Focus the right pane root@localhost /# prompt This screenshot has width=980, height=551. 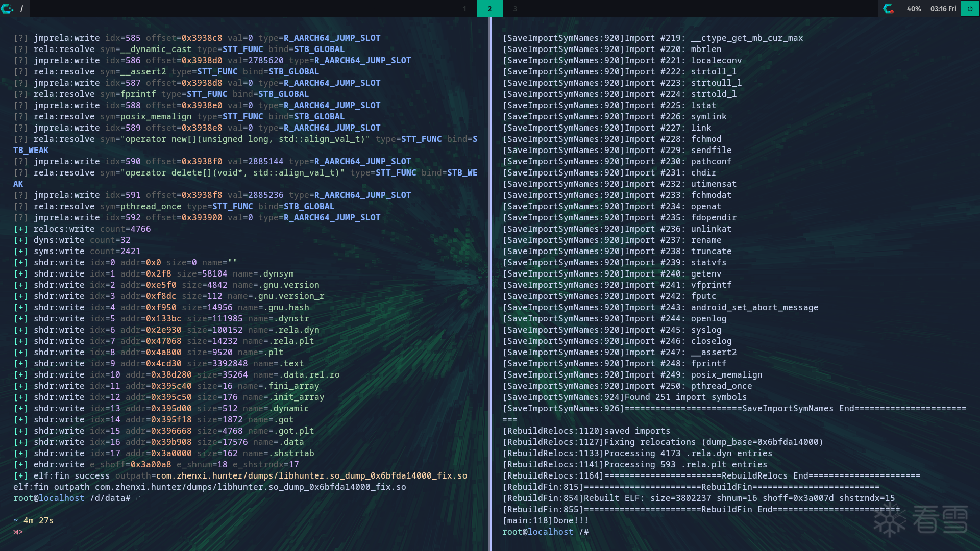click(x=545, y=532)
